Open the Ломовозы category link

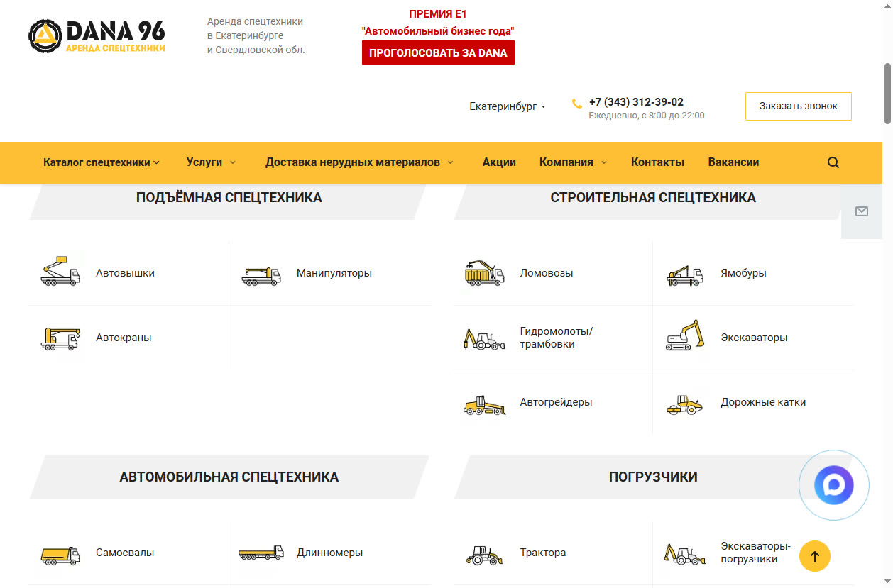tap(547, 273)
